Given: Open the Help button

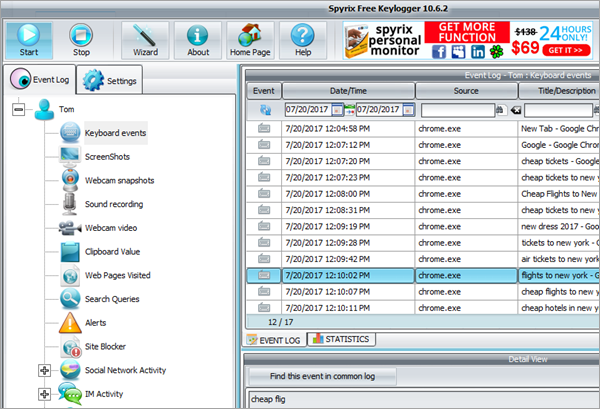Looking at the screenshot, I should (x=303, y=40).
